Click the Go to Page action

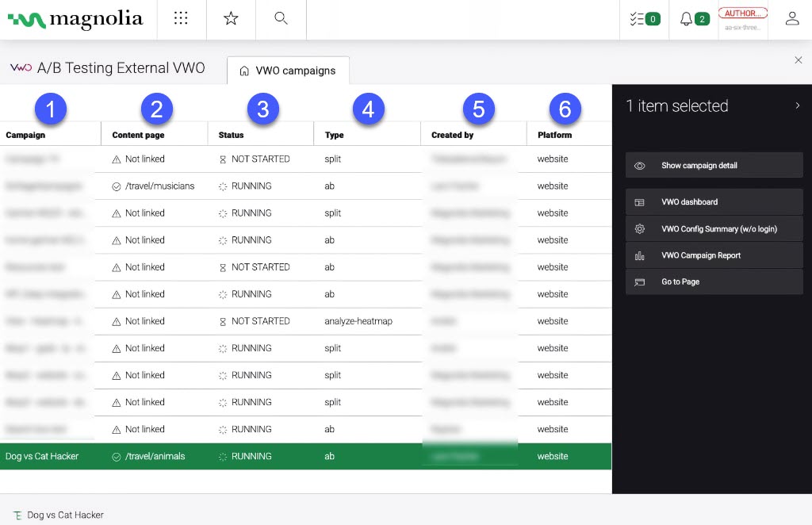714,282
